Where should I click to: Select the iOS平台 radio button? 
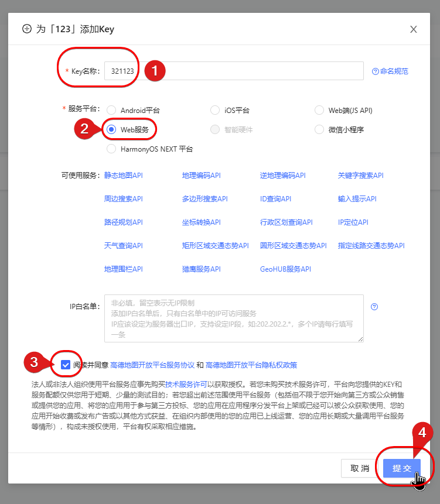[215, 110]
